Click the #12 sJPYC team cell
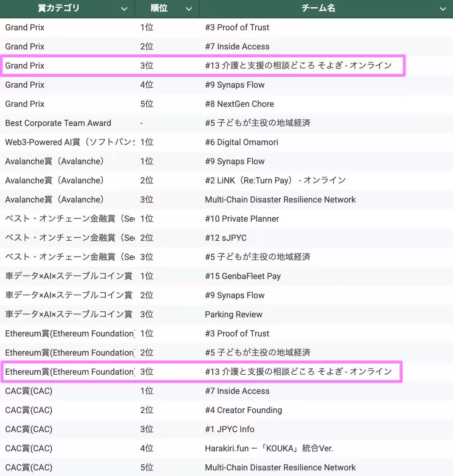 [x=226, y=238]
